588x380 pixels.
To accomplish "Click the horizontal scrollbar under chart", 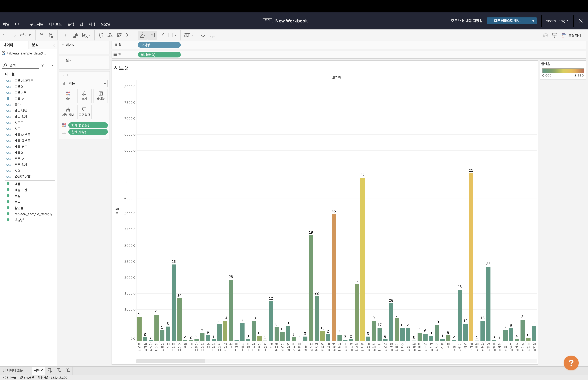I will 171,361.
